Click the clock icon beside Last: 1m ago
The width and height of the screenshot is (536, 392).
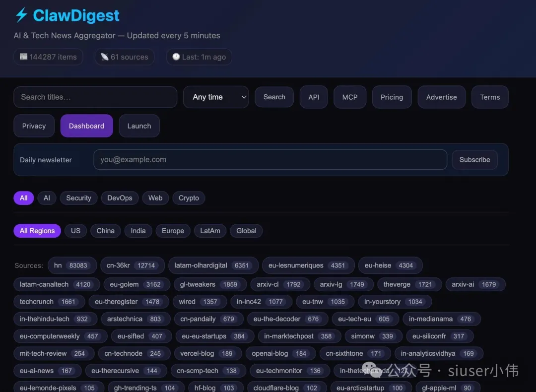(x=176, y=57)
